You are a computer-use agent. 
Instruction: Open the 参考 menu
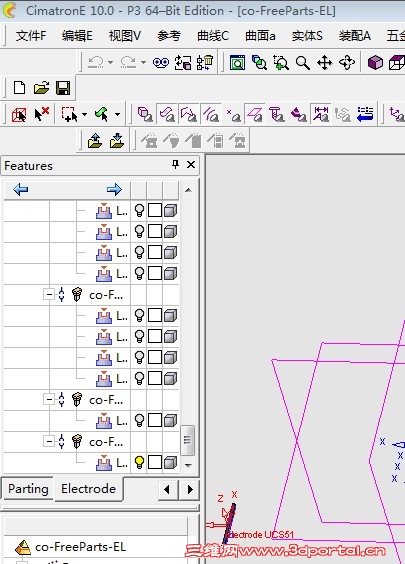pos(169,36)
